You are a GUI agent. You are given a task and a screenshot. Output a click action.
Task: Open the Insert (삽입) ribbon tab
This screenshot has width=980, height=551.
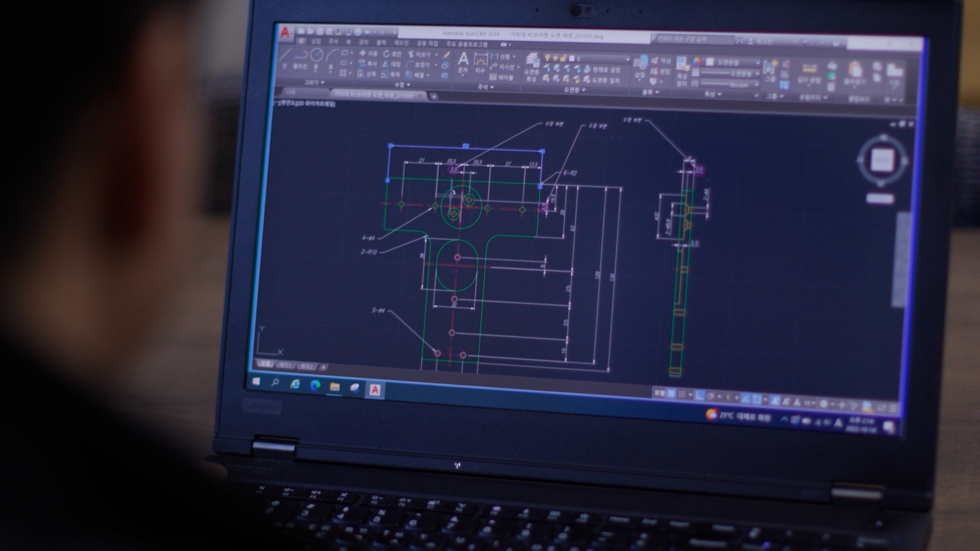tap(316, 41)
